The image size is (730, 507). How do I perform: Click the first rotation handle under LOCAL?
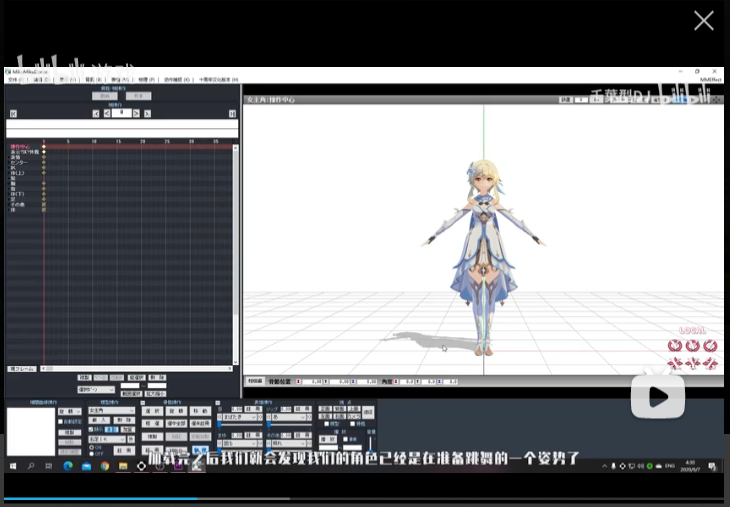point(675,345)
